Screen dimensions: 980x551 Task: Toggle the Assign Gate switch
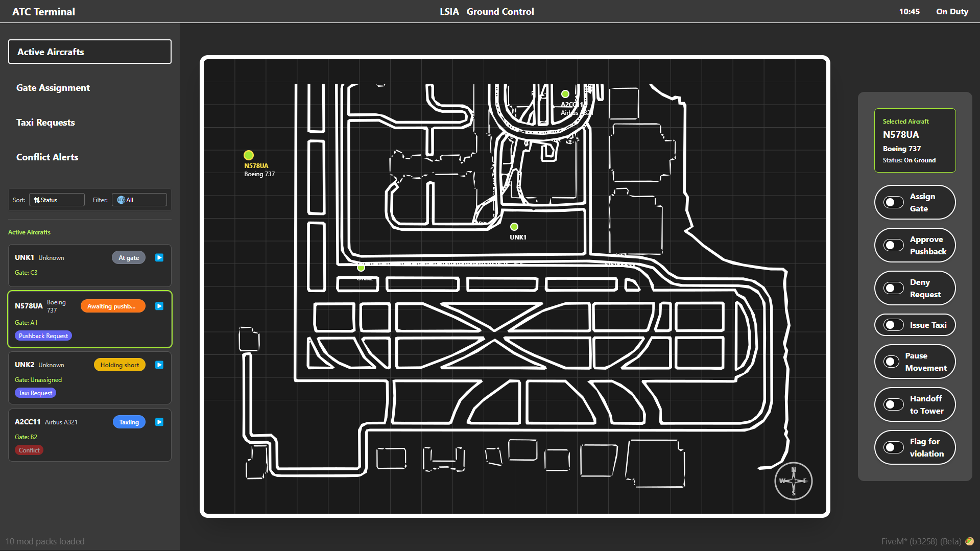[894, 203]
